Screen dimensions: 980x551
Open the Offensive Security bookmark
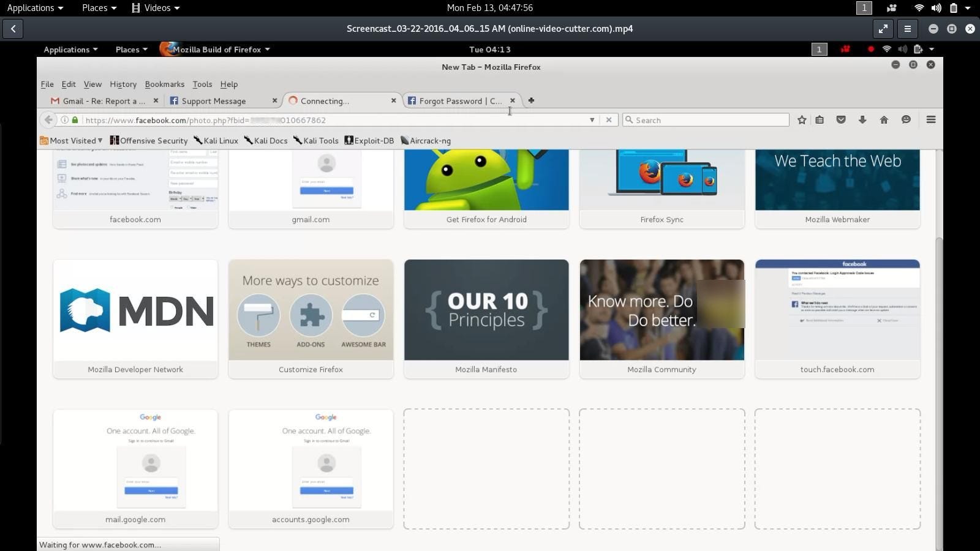(149, 141)
